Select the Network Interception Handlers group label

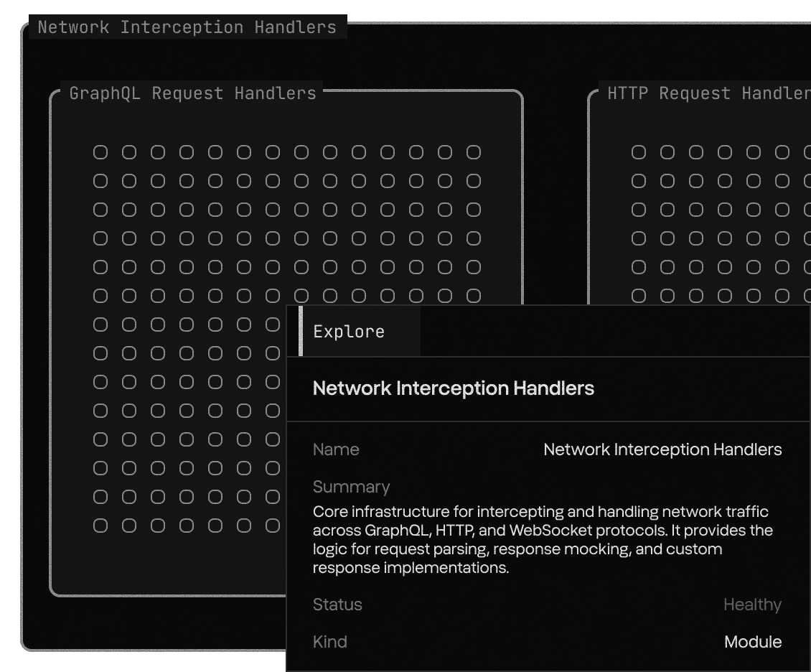(187, 27)
